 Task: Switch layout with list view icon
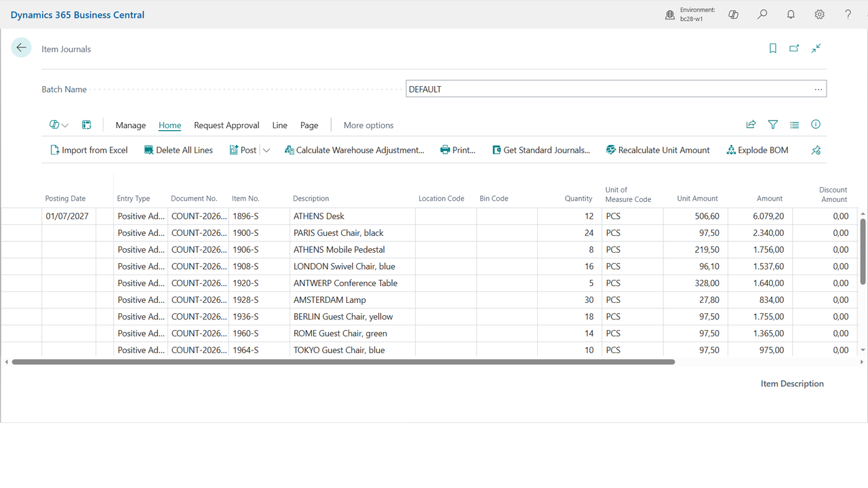(x=794, y=125)
